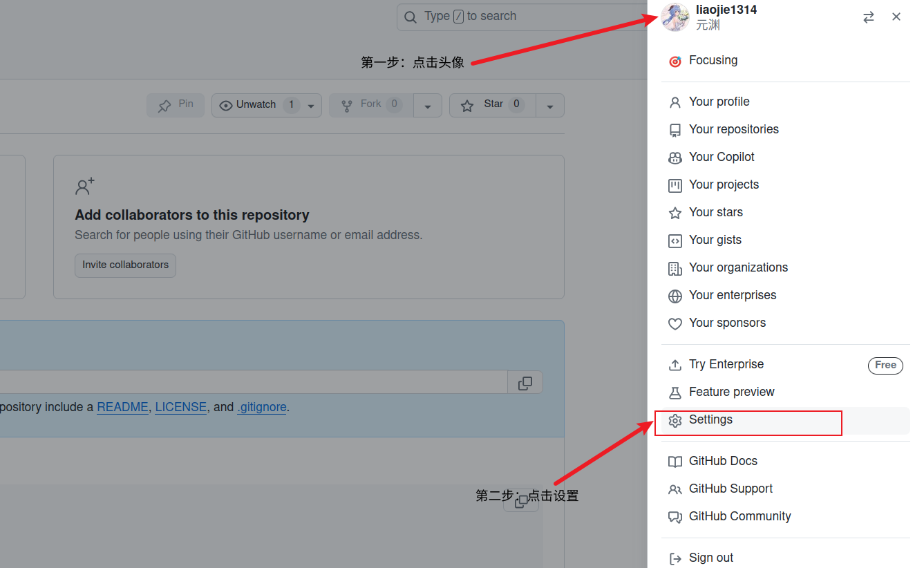Copy repository URL with copy icon
Screen dimensions: 924x568
tap(525, 383)
